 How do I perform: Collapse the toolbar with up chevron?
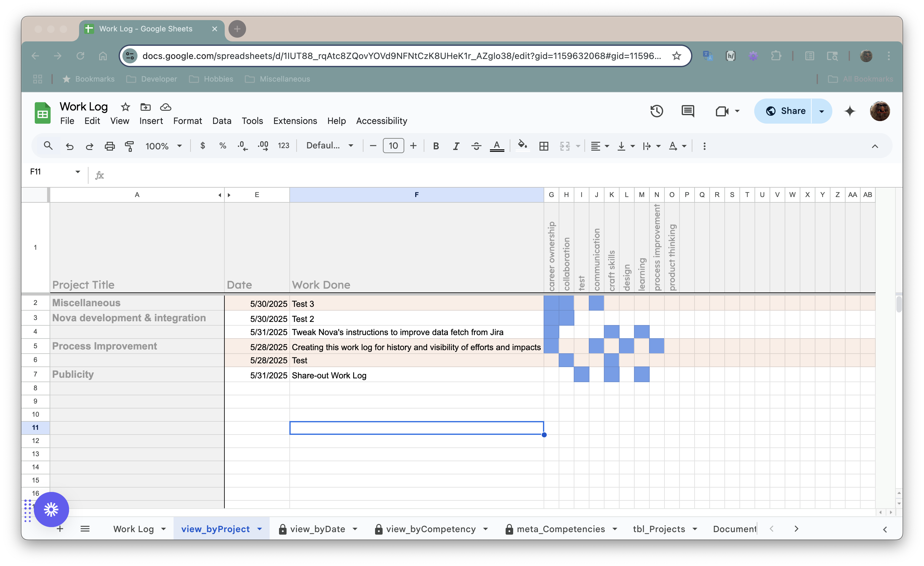[874, 146]
